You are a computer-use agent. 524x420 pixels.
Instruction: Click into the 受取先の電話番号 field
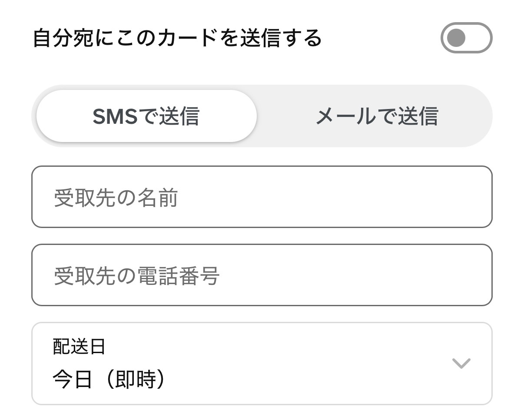tap(262, 275)
